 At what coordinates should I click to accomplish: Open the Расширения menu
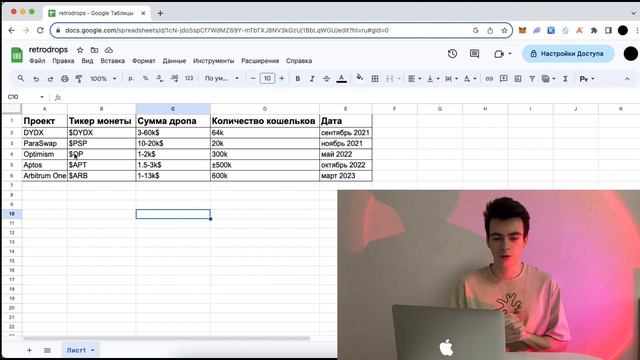260,61
